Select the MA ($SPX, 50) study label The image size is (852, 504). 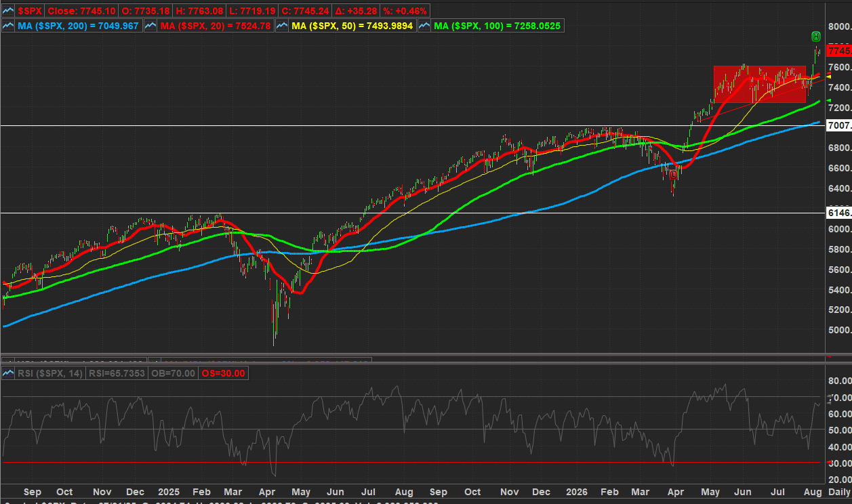coord(353,26)
